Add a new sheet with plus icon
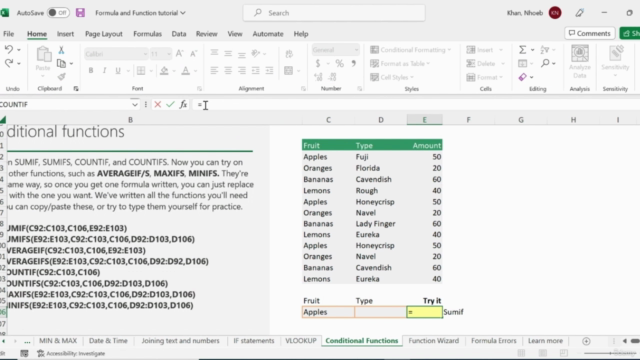The width and height of the screenshot is (640, 360). 586,341
